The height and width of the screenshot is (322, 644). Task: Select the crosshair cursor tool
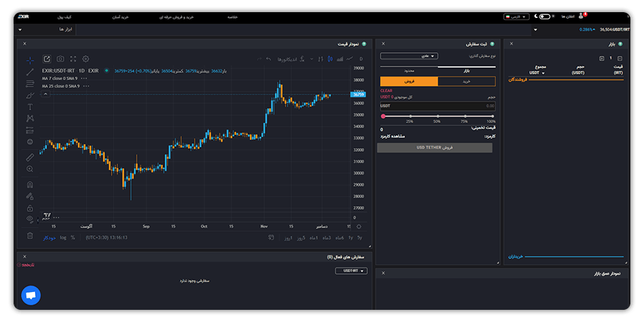pyautogui.click(x=30, y=60)
